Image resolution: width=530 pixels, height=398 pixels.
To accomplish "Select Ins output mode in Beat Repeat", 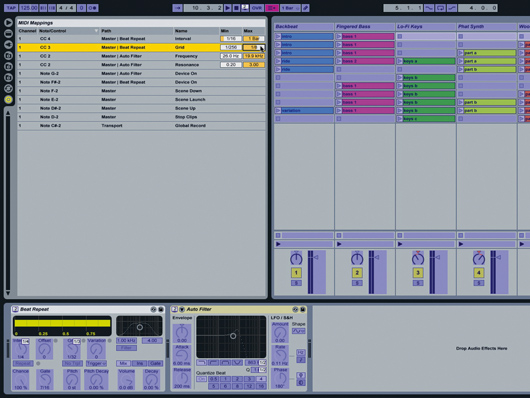I will point(139,364).
